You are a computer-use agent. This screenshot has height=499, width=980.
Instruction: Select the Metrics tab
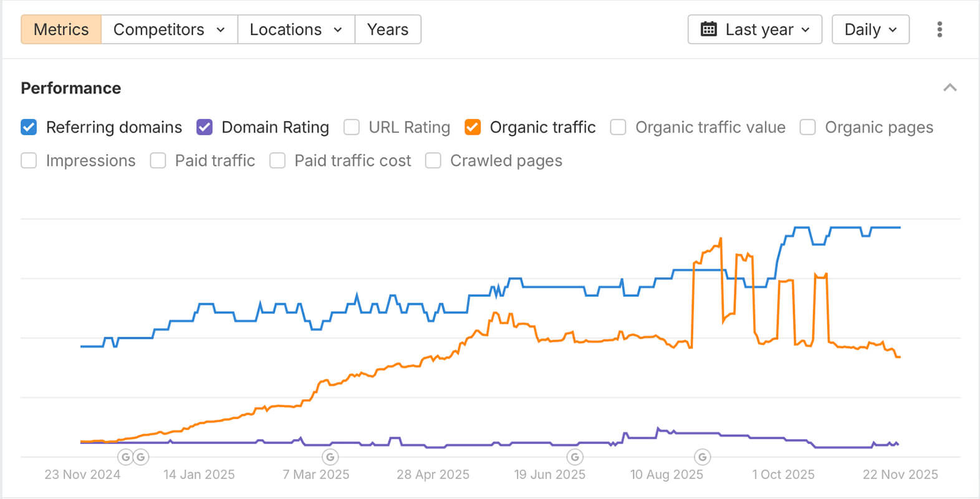[x=61, y=29]
